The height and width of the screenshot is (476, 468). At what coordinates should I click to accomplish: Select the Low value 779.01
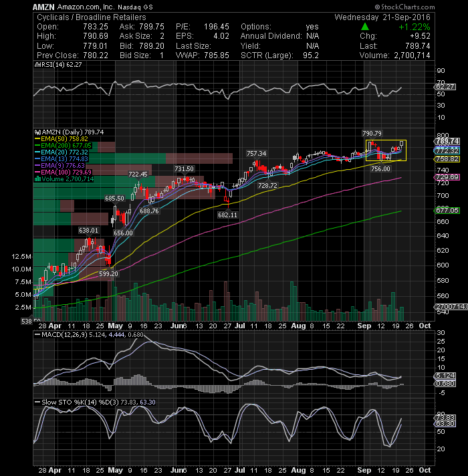click(x=96, y=46)
